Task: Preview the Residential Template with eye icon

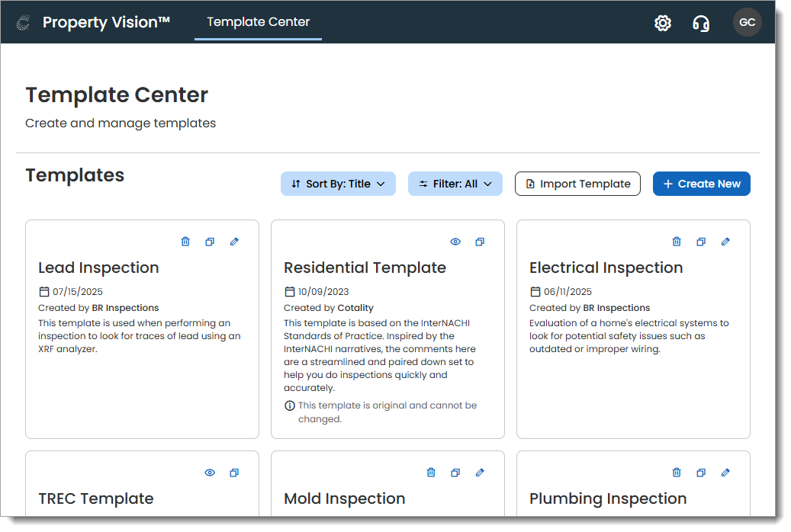Action: [455, 242]
